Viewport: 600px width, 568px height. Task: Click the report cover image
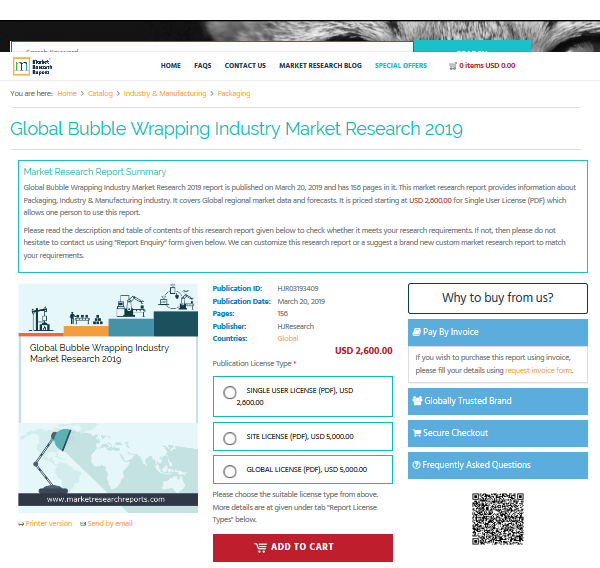tap(108, 398)
